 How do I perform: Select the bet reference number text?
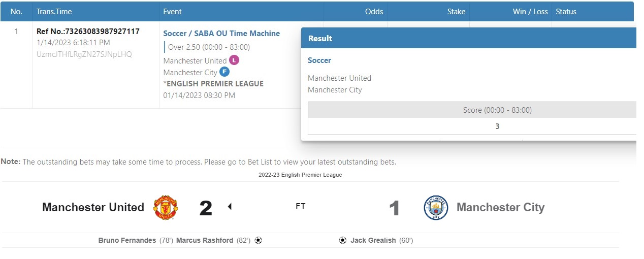(x=88, y=31)
